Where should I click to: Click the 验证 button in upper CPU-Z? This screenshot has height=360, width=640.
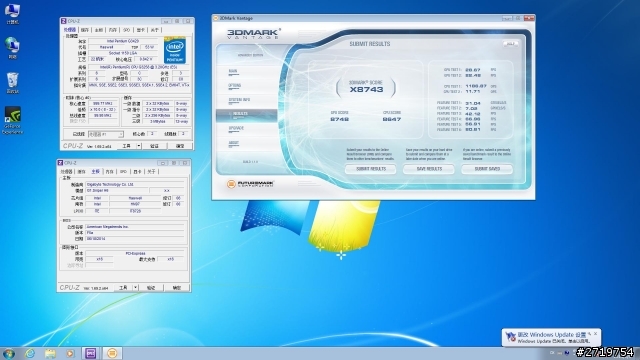point(154,146)
